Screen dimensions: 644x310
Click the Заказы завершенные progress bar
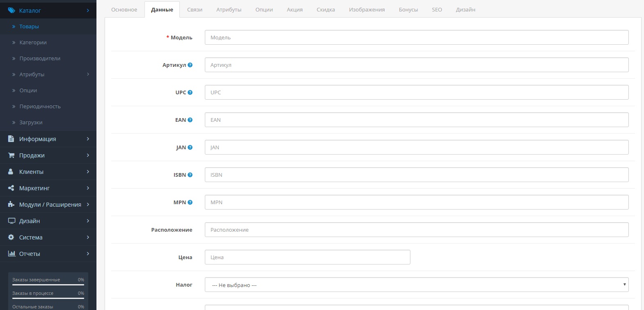pyautogui.click(x=48, y=285)
